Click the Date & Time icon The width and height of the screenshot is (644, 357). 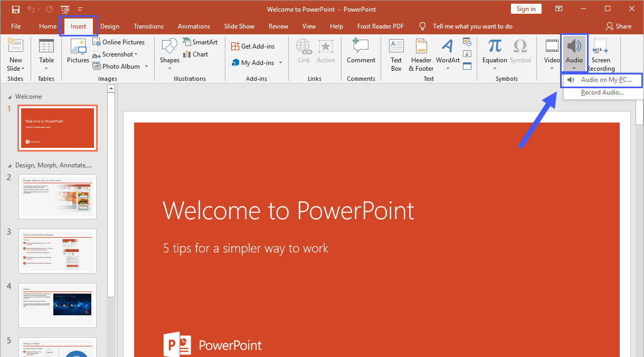point(467,42)
